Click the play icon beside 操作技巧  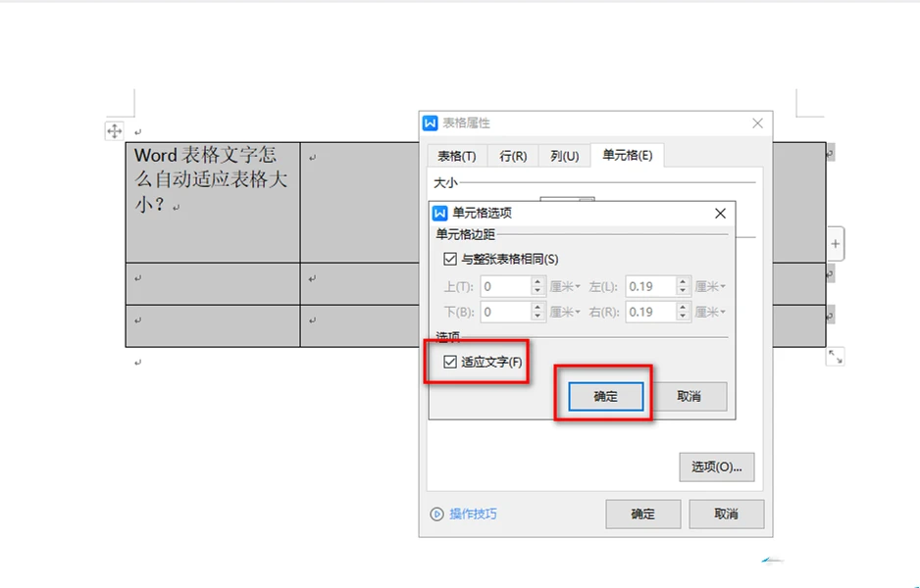pos(436,514)
